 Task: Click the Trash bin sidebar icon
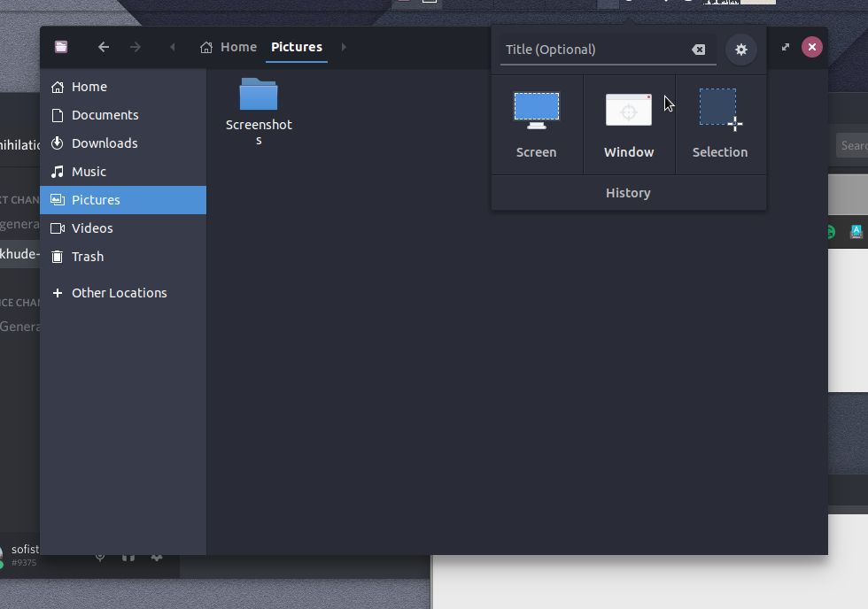pos(57,256)
